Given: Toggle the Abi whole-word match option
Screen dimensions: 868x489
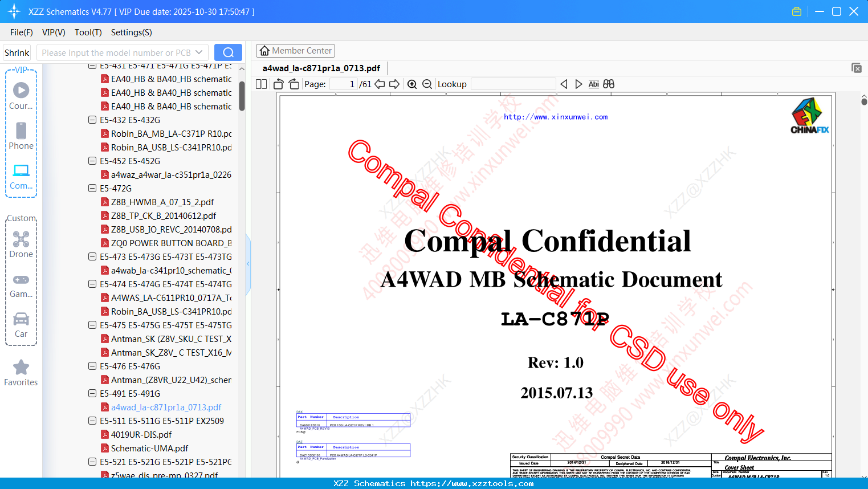Looking at the screenshot, I should pyautogui.click(x=593, y=84).
